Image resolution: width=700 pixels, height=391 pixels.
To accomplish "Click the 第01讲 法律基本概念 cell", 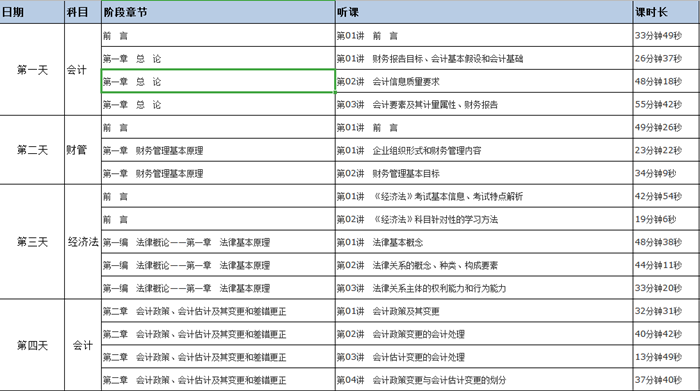I will tap(484, 242).
